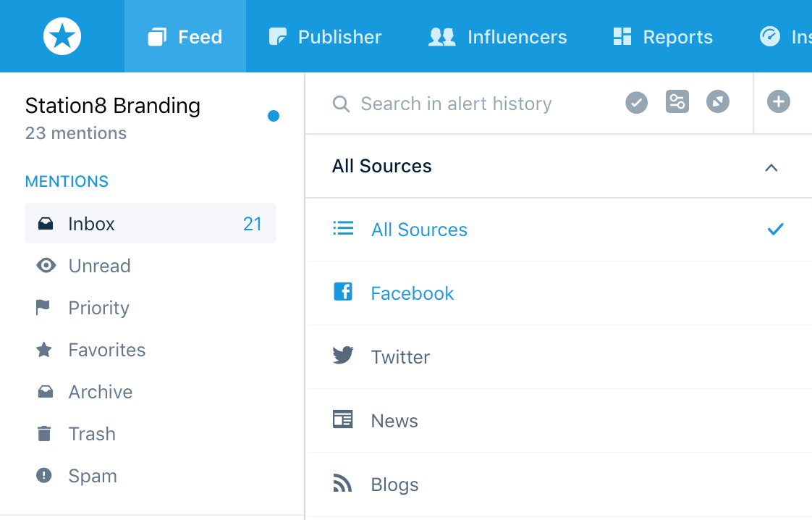Click the Archive tray icon
This screenshot has width=812, height=520.
click(x=46, y=392)
